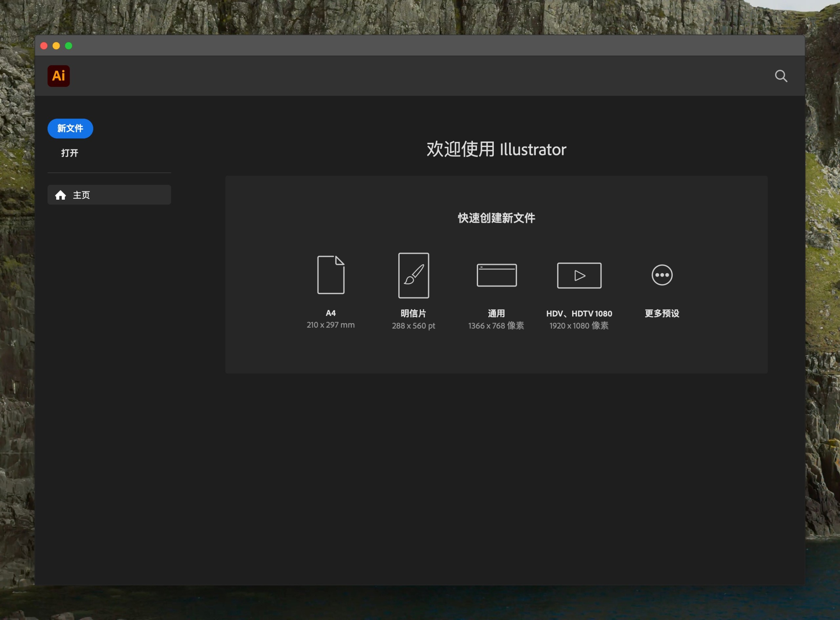Viewport: 840px width, 620px height.
Task: Click the home icon beside 主页
Action: 61,195
